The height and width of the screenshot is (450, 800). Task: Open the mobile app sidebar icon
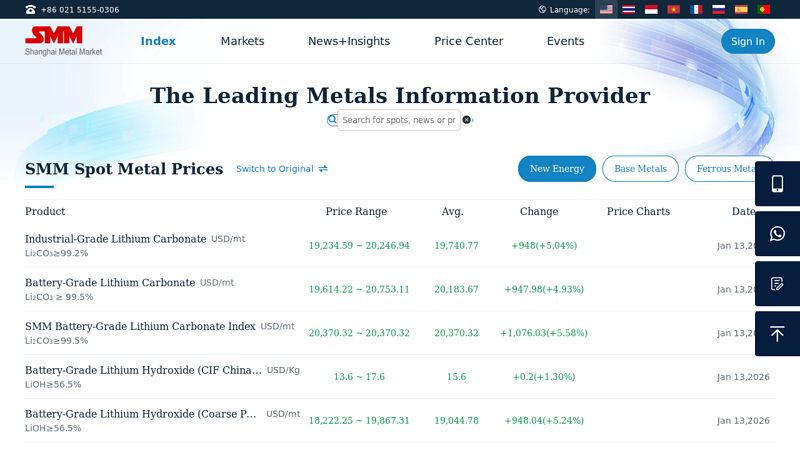tap(777, 184)
